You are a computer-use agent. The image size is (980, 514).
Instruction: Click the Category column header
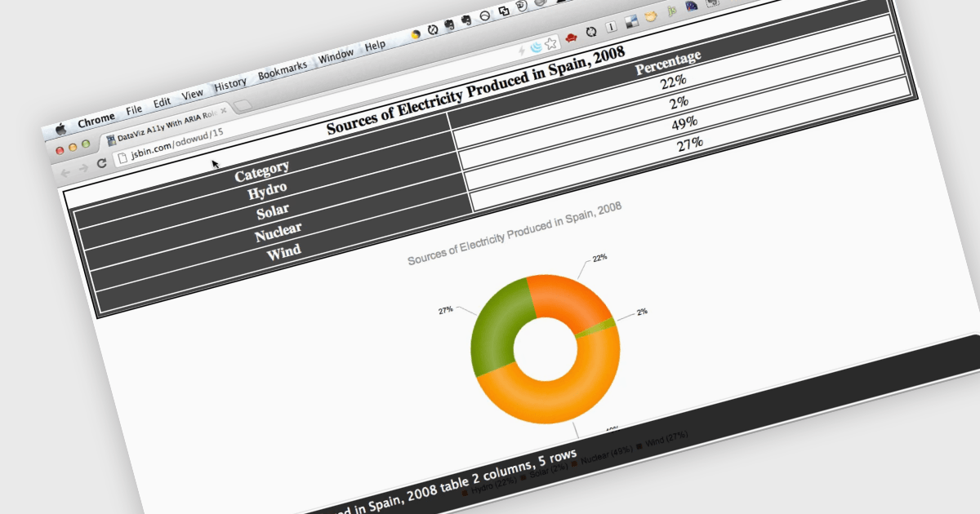262,171
